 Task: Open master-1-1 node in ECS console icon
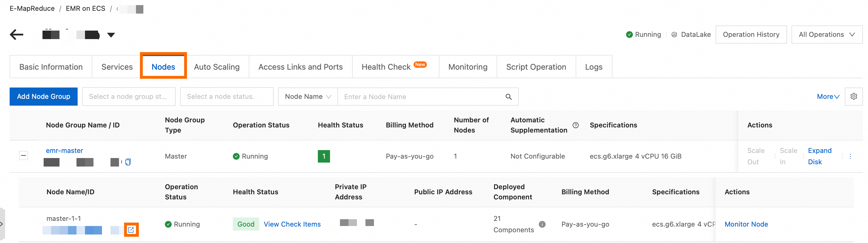131,230
